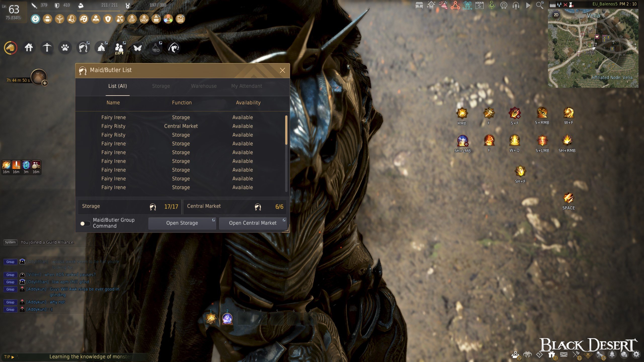Click the party popper event icon
Image resolution: width=644 pixels, height=362 pixels.
[x=443, y=5]
